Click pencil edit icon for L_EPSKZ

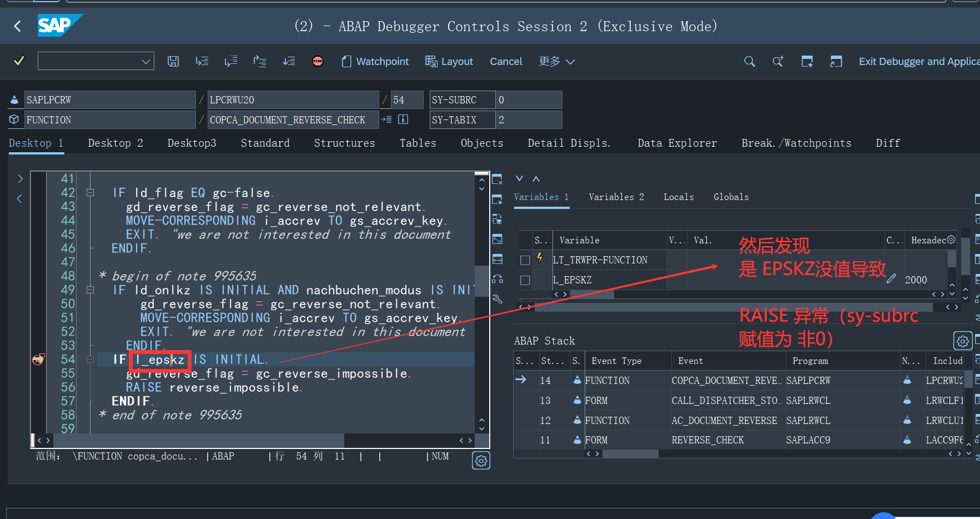point(892,279)
